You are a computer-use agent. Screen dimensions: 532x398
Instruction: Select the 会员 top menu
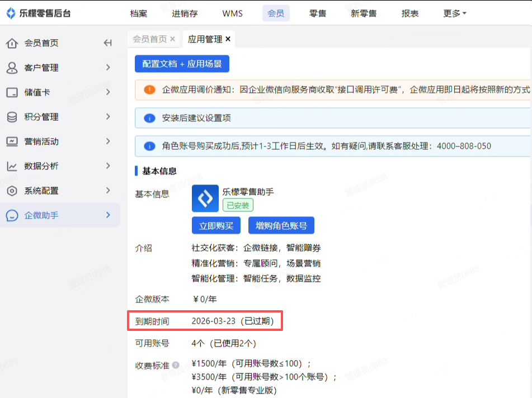(276, 13)
